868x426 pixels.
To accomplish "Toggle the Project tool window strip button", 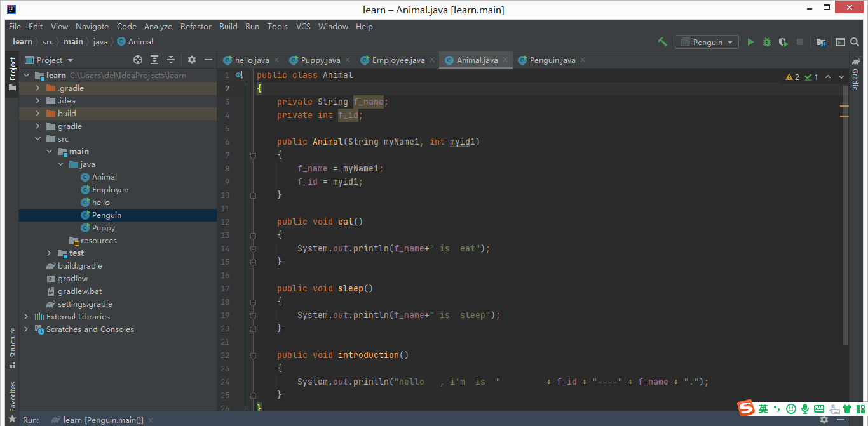I will pyautogui.click(x=12, y=74).
